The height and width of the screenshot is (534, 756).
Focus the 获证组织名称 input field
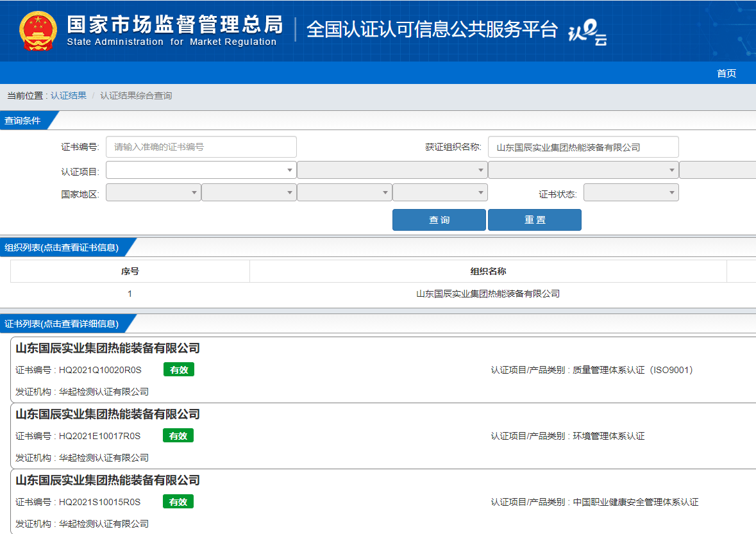click(x=584, y=147)
